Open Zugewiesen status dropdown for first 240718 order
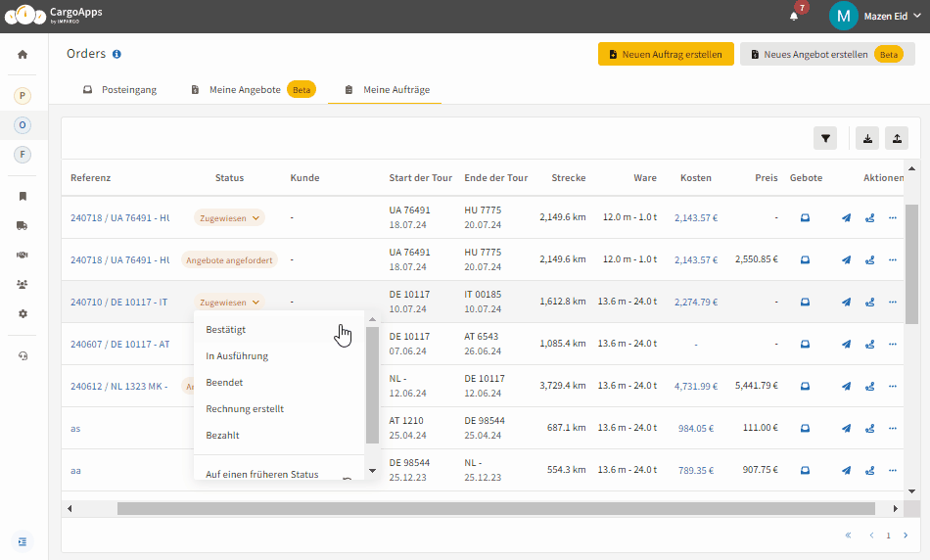This screenshot has width=930, height=560. [x=229, y=217]
